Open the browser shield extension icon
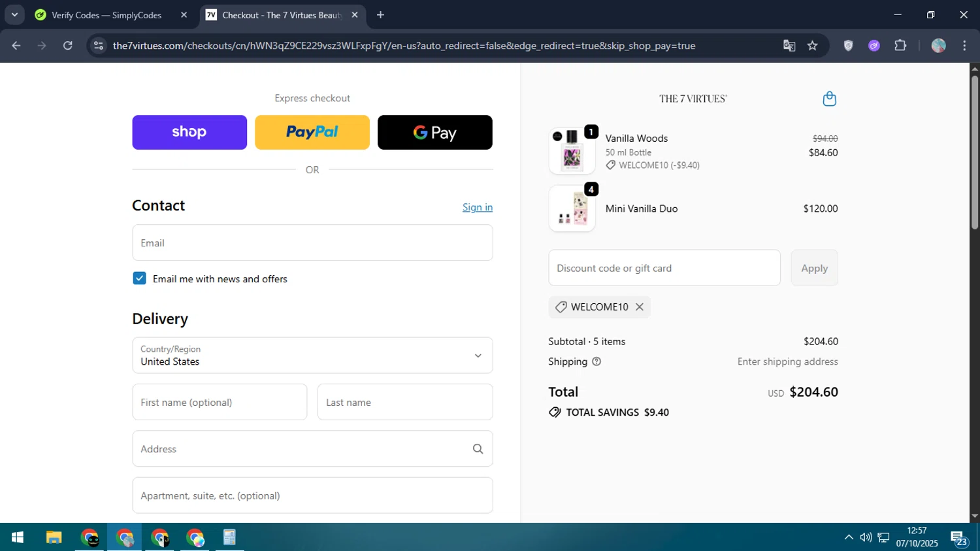Screen dimensions: 980x551 coord(848,46)
